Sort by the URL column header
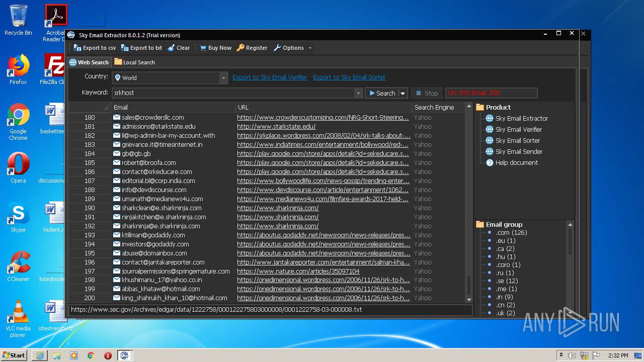 coord(324,107)
